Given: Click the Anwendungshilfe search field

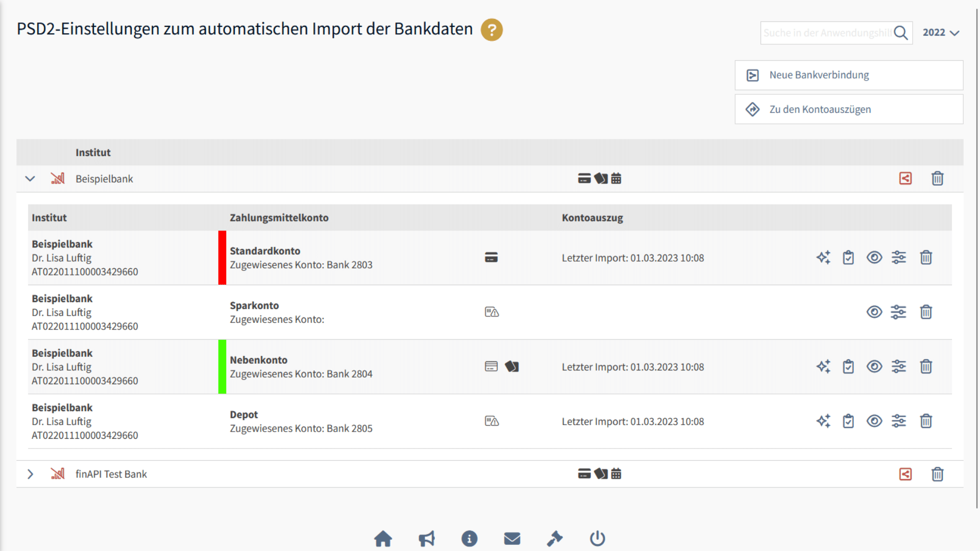Looking at the screenshot, I should pyautogui.click(x=827, y=33).
